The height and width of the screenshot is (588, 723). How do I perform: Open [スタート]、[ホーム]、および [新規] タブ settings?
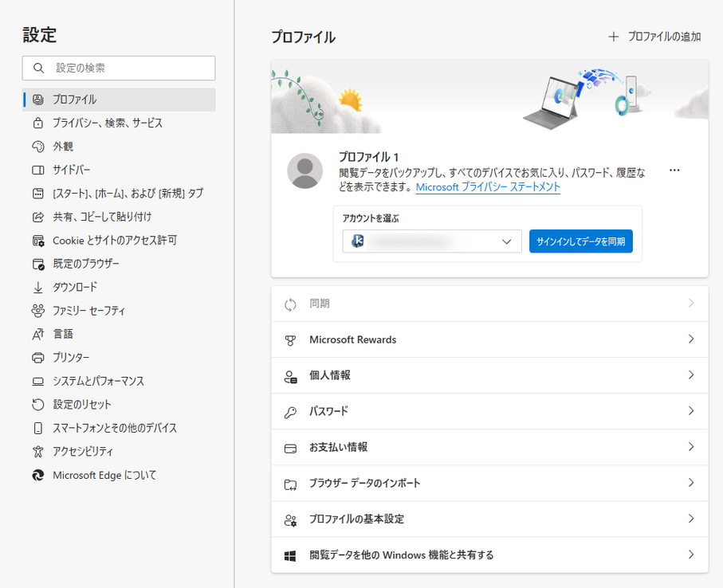point(119,194)
